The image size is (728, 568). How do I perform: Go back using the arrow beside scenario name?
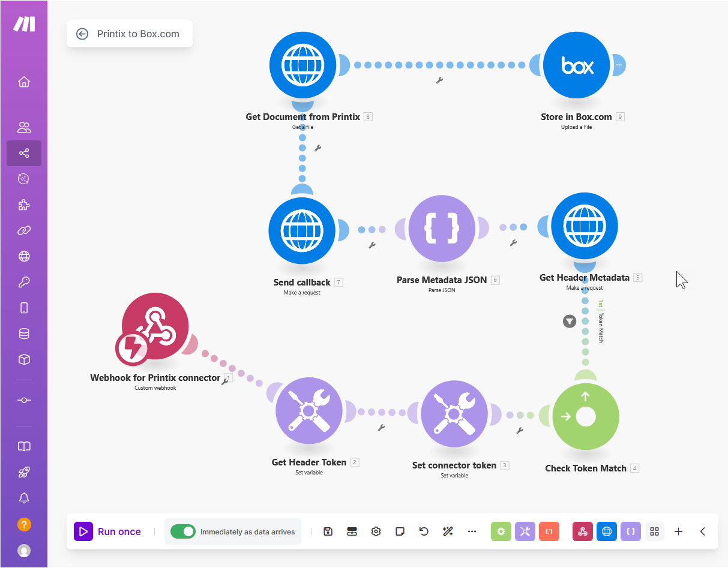tap(82, 34)
